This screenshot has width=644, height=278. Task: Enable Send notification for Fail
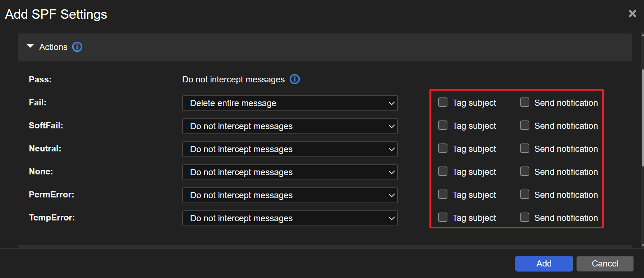tap(525, 102)
